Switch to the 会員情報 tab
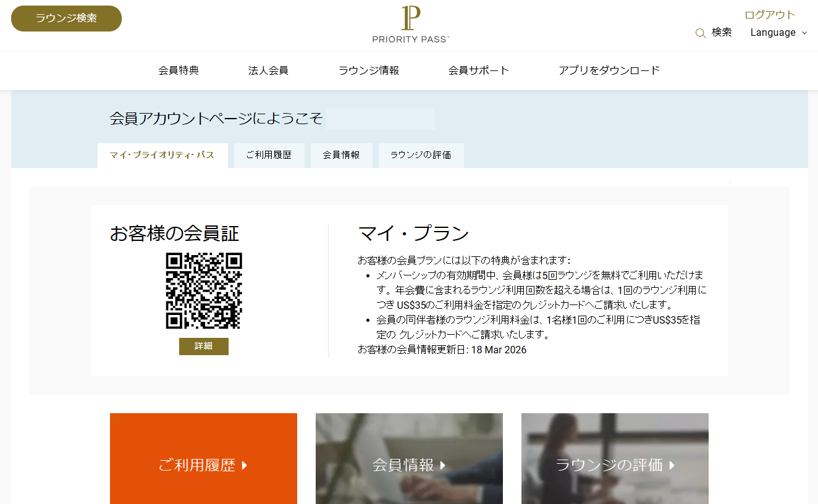Screen dimensions: 818x504 click(x=341, y=156)
